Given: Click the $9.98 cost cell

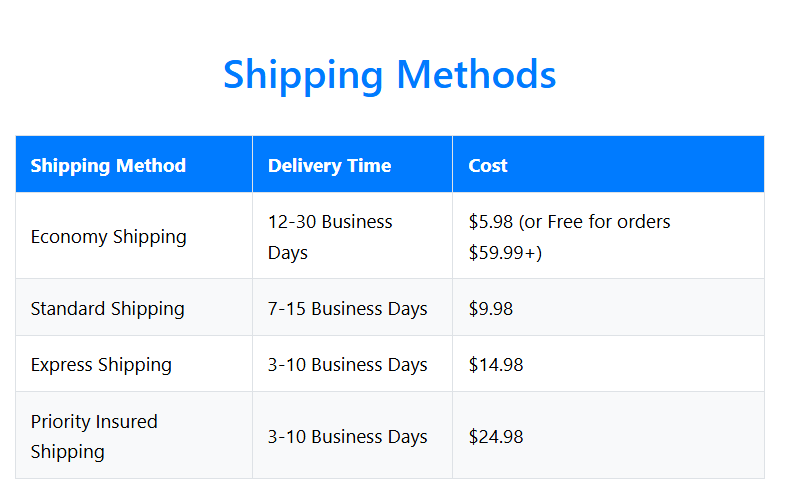Looking at the screenshot, I should 491,308.
